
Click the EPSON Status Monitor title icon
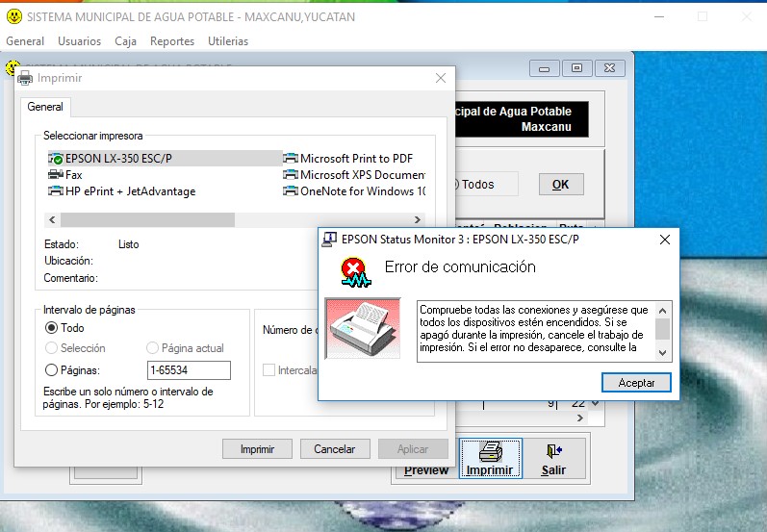pos(329,240)
